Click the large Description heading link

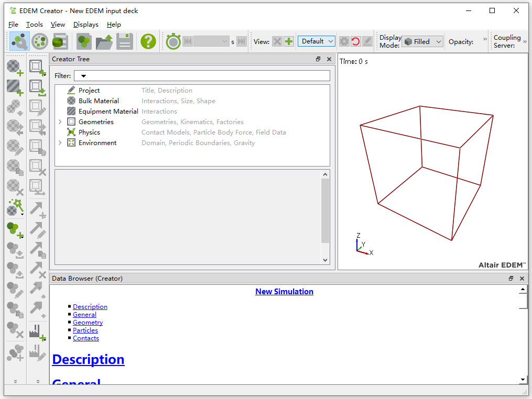tap(88, 359)
